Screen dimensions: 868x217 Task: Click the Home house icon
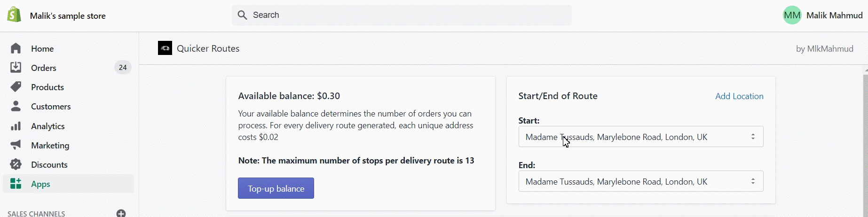[x=16, y=48]
